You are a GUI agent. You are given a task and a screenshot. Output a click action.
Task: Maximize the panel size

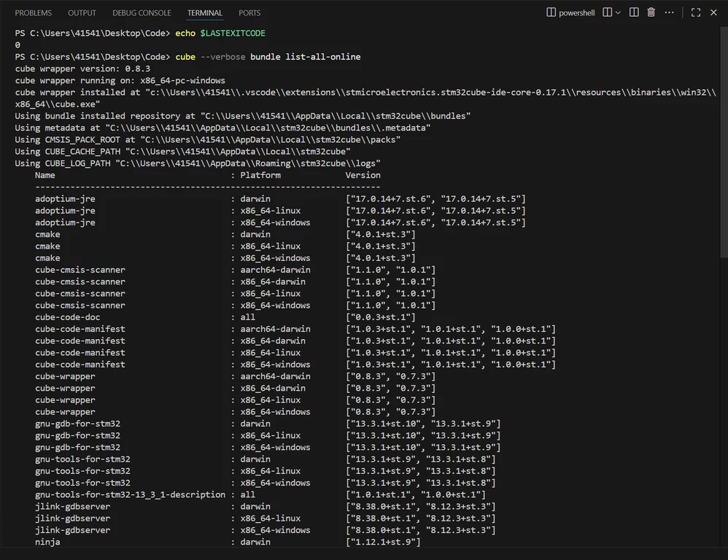(x=695, y=12)
